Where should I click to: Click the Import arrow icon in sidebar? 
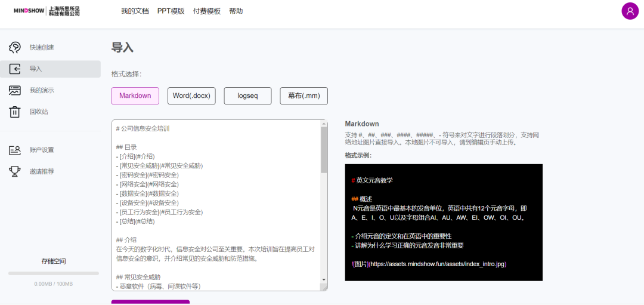(x=15, y=69)
